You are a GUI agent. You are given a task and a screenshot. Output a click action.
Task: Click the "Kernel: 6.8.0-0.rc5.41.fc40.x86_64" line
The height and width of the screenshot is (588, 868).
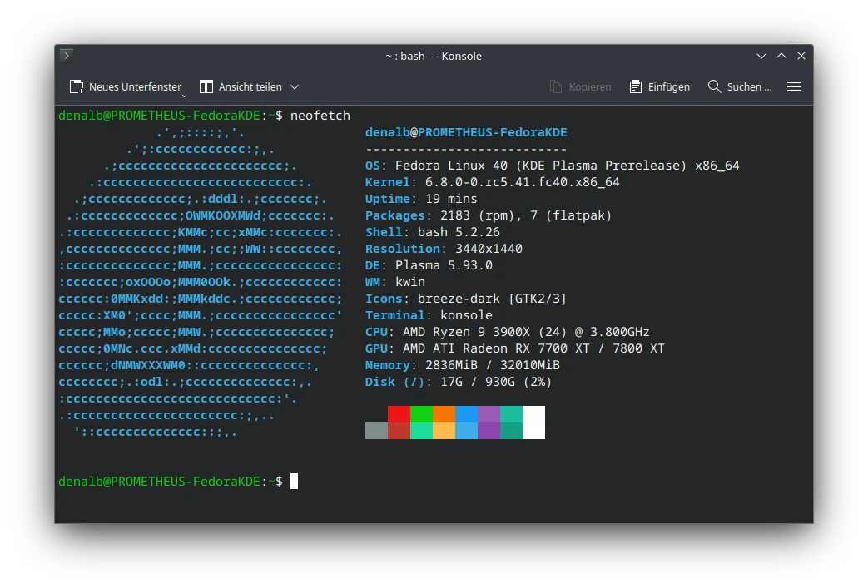tap(492, 182)
